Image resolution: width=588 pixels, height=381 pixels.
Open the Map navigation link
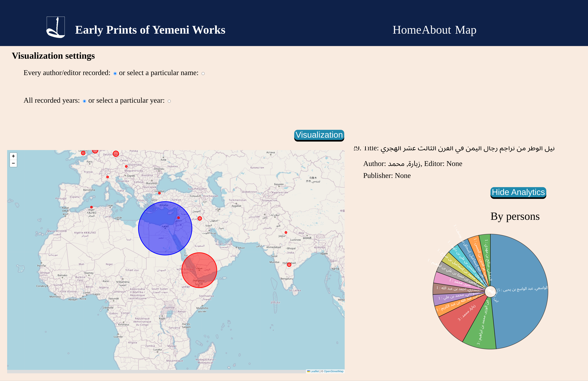pyautogui.click(x=466, y=30)
